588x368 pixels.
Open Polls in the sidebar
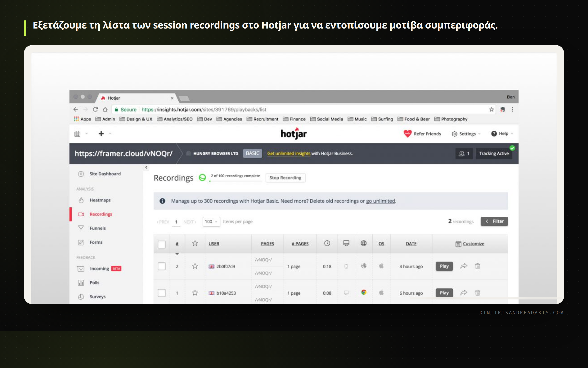[94, 283]
